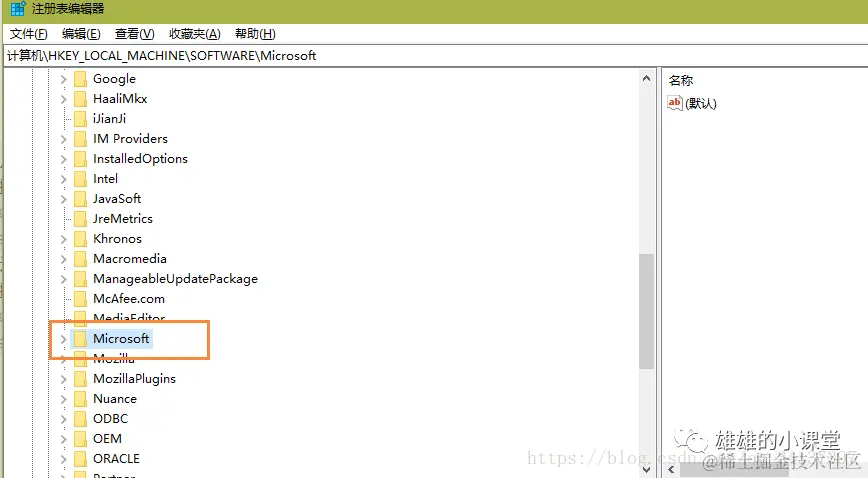Expand the Nuance key
This screenshot has width=868, height=478.
click(x=63, y=399)
